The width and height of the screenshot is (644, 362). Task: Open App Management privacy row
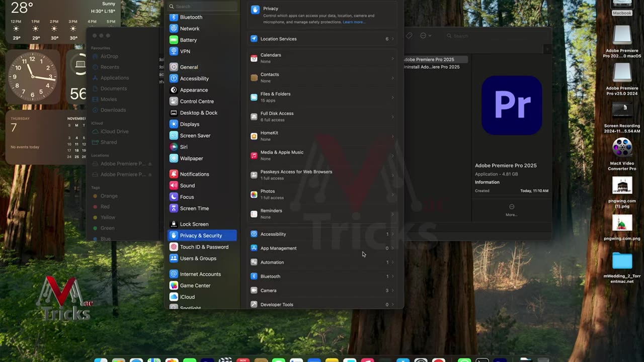(322, 248)
